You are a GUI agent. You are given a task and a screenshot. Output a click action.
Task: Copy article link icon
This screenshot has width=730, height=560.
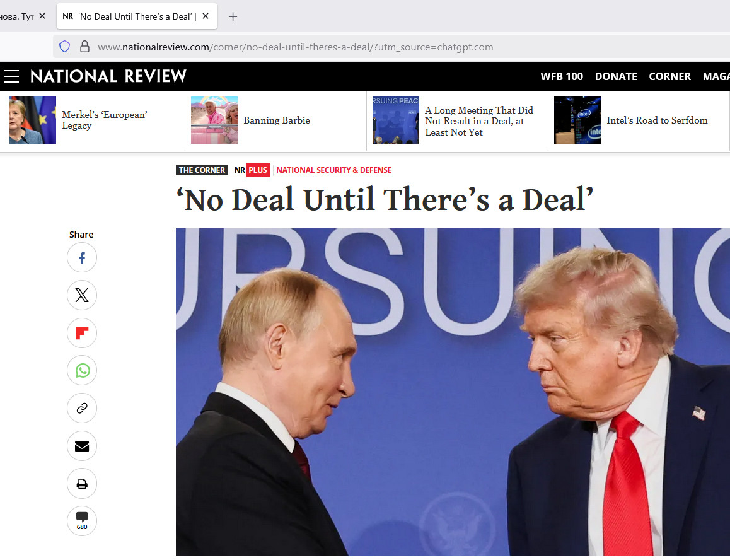82,408
